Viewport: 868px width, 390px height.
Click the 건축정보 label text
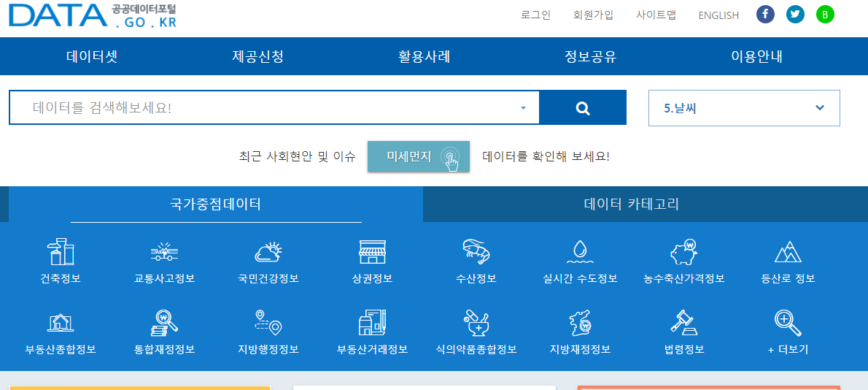[61, 279]
